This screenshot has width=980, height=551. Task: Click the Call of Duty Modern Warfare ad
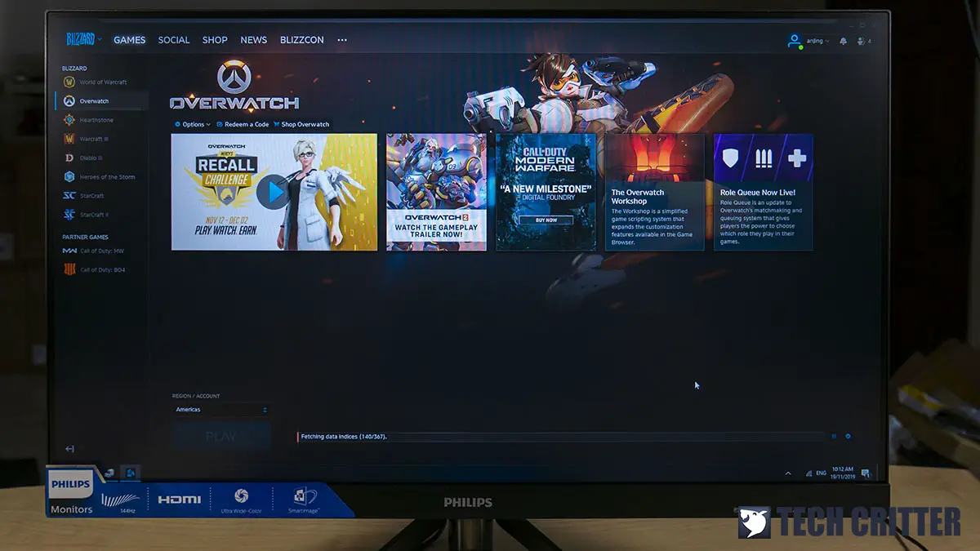[x=546, y=192]
